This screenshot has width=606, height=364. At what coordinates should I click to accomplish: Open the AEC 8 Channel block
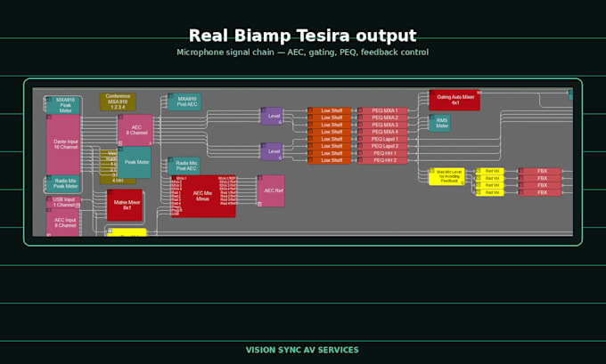[135, 130]
